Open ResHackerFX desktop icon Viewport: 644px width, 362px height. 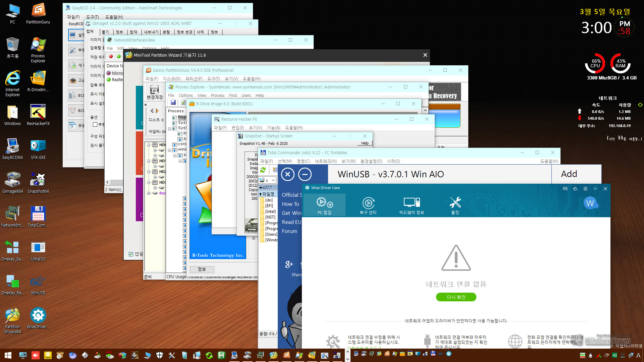[38, 115]
